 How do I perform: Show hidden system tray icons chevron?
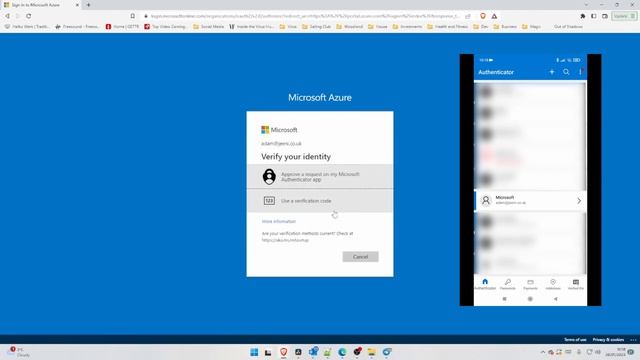point(542,352)
